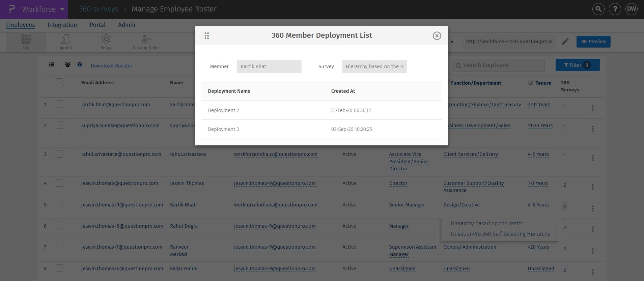This screenshot has width=644, height=281.
Task: Select the List toolbar icon
Action: [26, 42]
